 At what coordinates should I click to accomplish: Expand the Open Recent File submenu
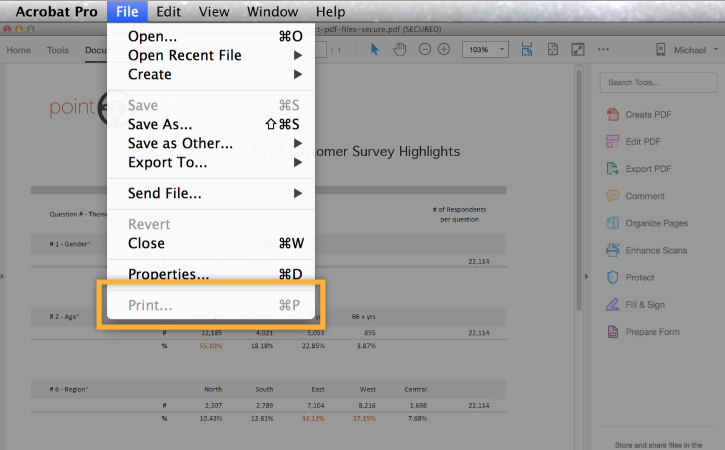[211, 55]
